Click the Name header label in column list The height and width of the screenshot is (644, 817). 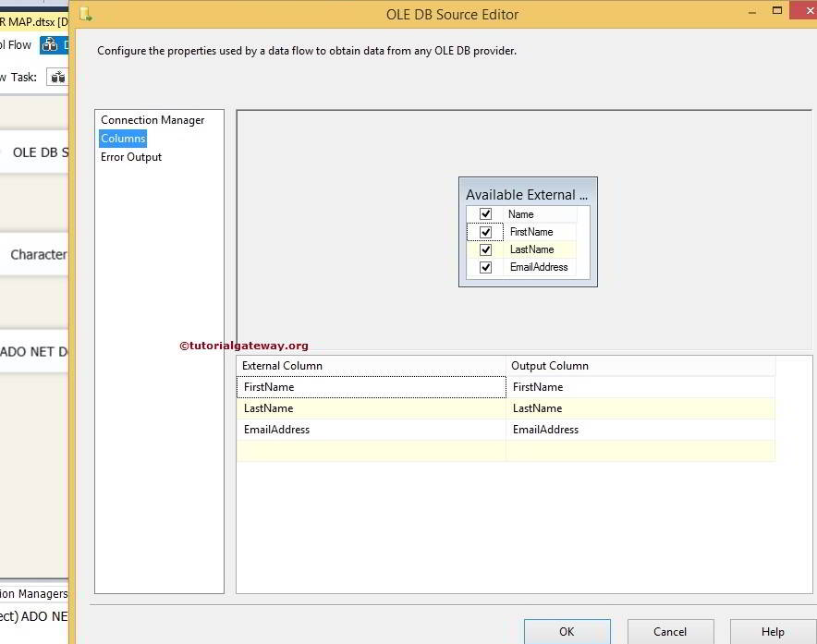click(x=520, y=214)
